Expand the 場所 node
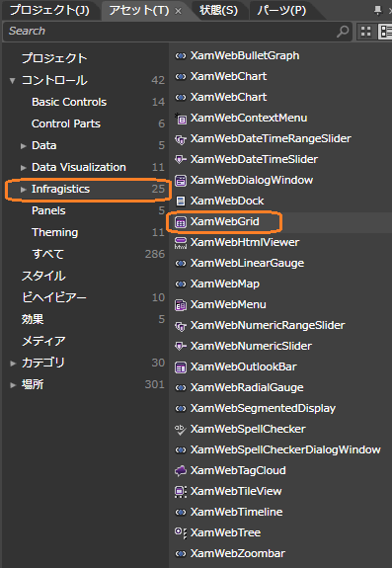This screenshot has width=392, height=568. [x=13, y=385]
